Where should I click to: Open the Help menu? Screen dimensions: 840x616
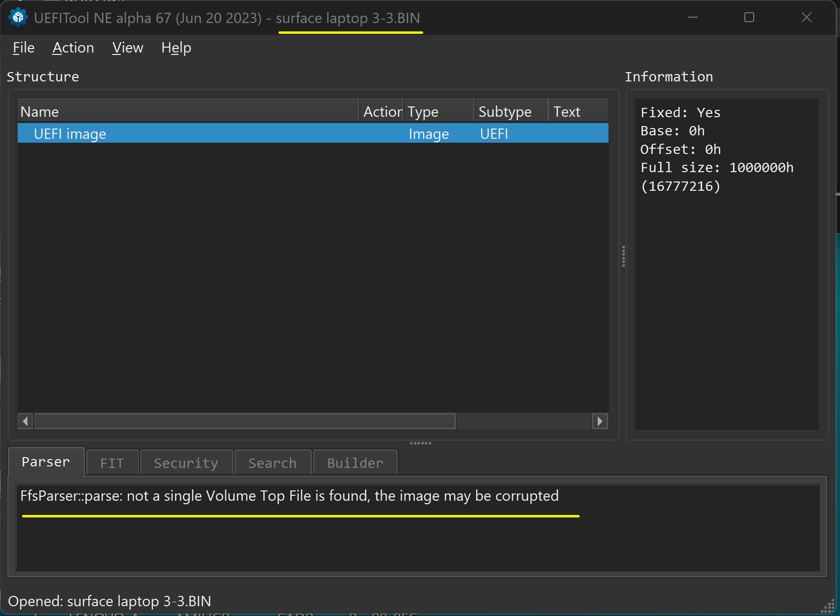pyautogui.click(x=176, y=48)
